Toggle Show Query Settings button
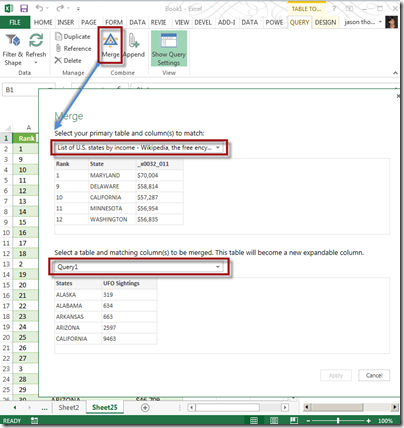This screenshot has width=404, height=428. 169,49
